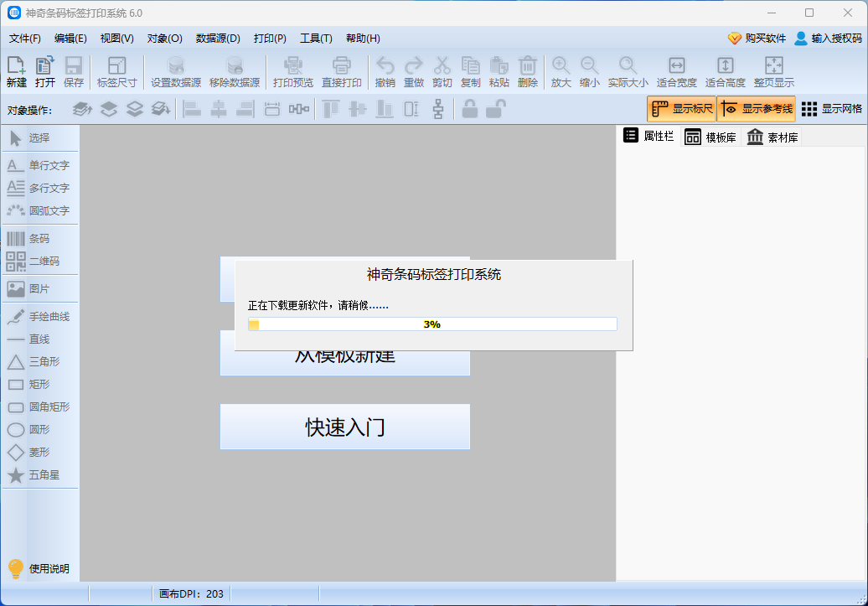Open a file with 打开 icon
The width and height of the screenshot is (868, 606).
pos(45,71)
